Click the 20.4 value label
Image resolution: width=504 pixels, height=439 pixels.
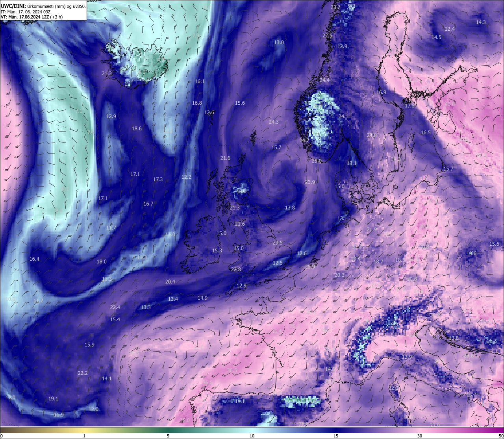[170, 282]
